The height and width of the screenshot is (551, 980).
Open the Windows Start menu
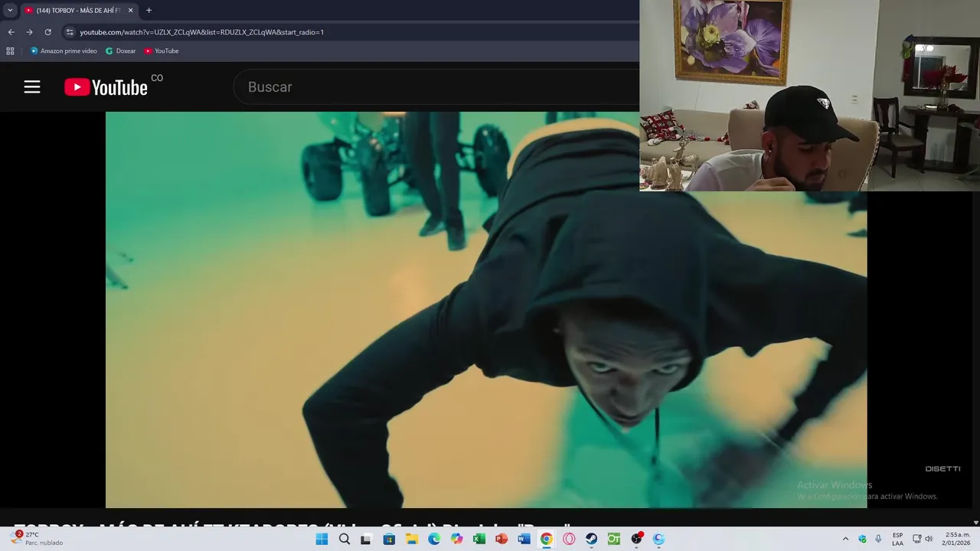(x=322, y=539)
